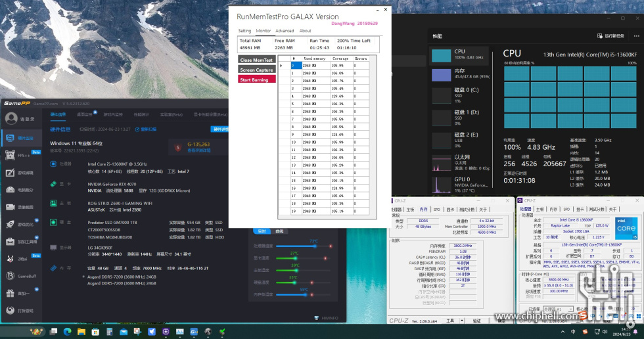The image size is (644, 339).
Task: Open the About tab in RunMemTestPro
Action: tap(305, 31)
